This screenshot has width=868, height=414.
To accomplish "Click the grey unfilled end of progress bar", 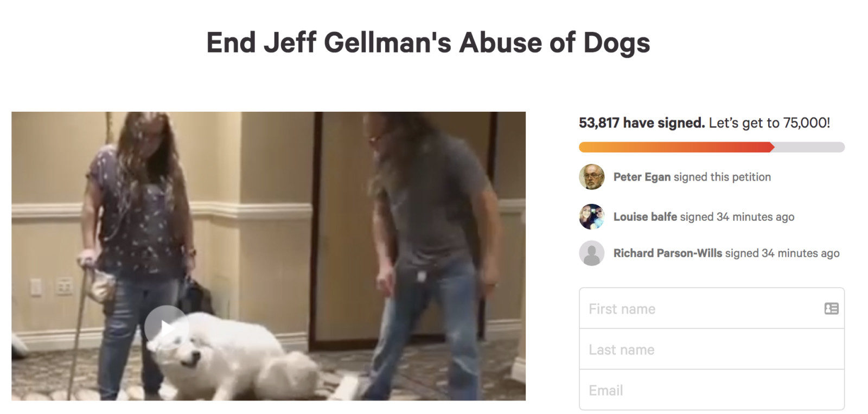I will click(809, 147).
